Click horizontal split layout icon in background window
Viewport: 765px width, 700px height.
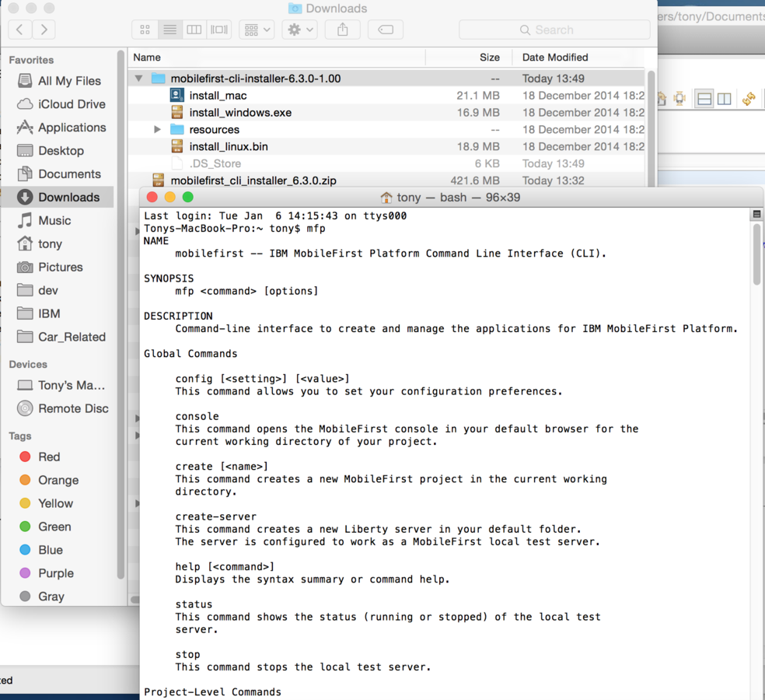pyautogui.click(x=704, y=99)
